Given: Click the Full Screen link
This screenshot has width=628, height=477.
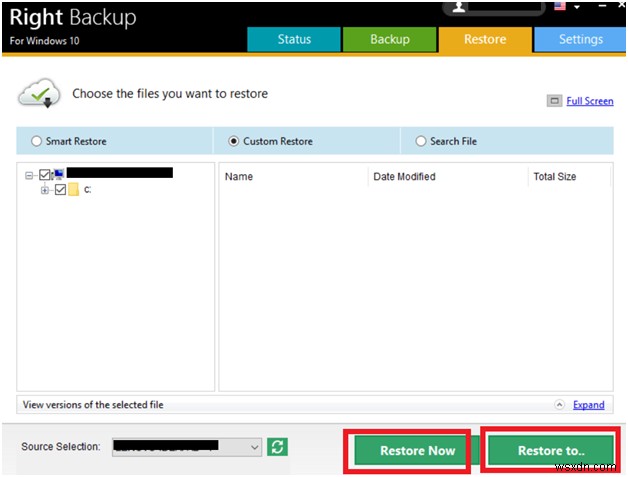Looking at the screenshot, I should pyautogui.click(x=590, y=101).
